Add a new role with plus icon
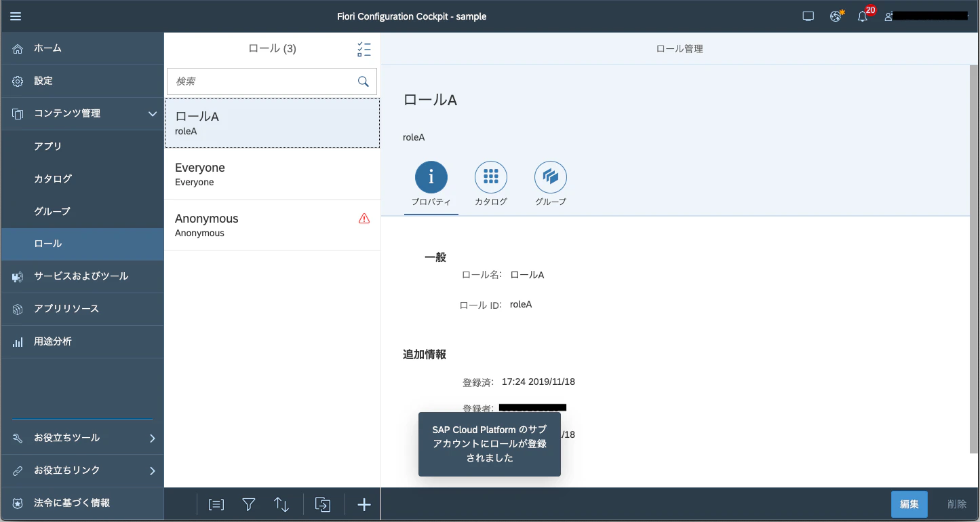 click(364, 504)
